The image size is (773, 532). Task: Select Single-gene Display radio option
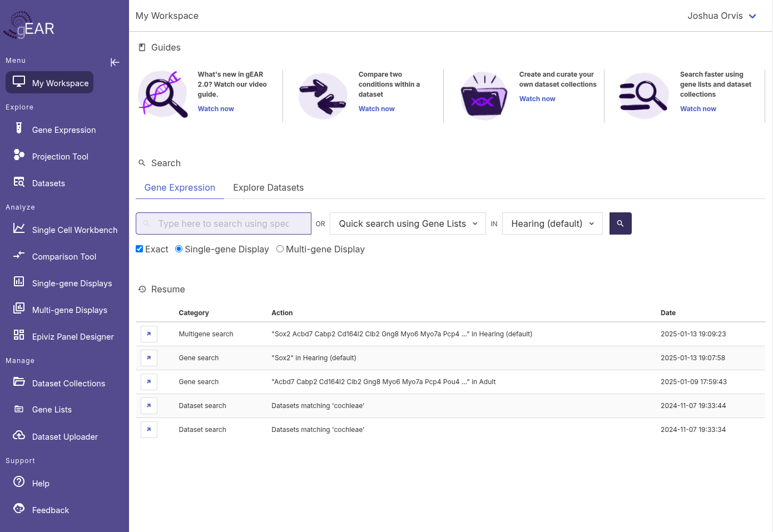tap(179, 249)
